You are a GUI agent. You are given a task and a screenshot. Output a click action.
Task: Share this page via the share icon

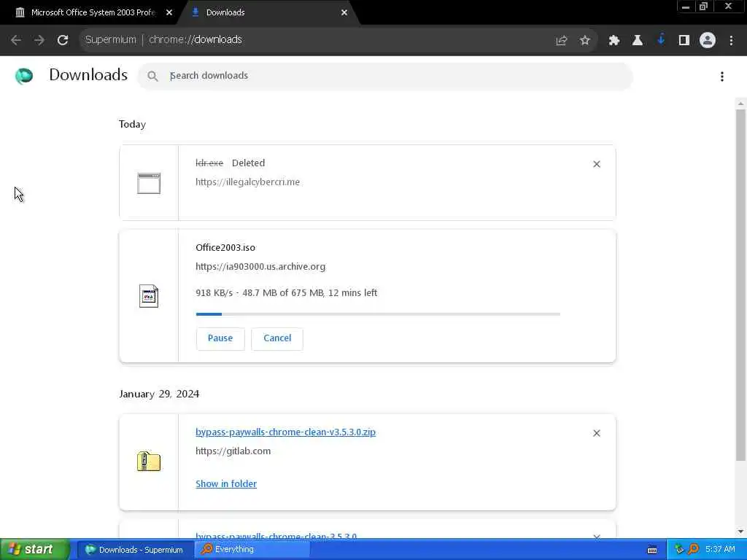pos(562,41)
